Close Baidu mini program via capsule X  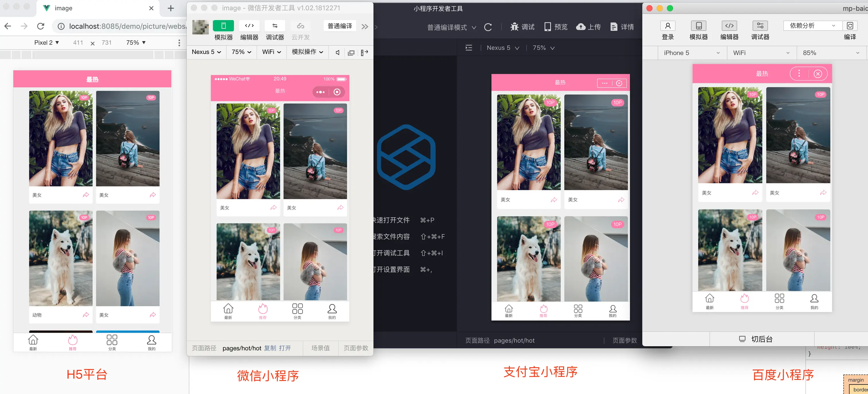[x=818, y=74]
